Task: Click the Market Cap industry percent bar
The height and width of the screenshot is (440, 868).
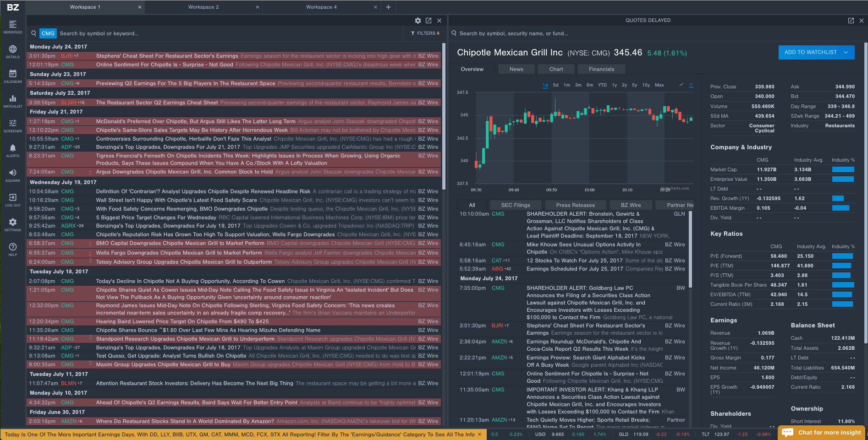Action: (x=843, y=169)
